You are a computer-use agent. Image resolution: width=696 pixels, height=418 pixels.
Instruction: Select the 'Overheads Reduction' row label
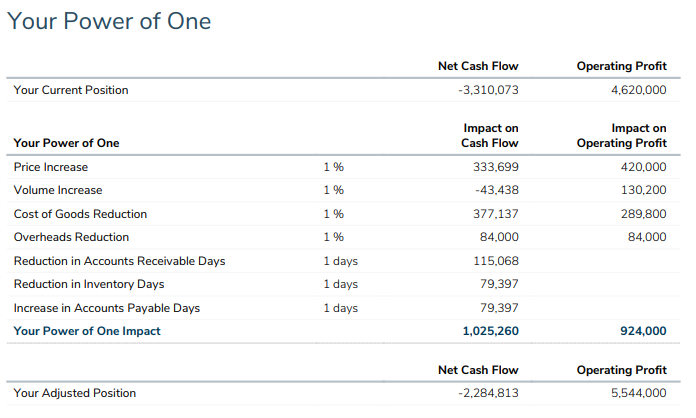click(x=71, y=237)
